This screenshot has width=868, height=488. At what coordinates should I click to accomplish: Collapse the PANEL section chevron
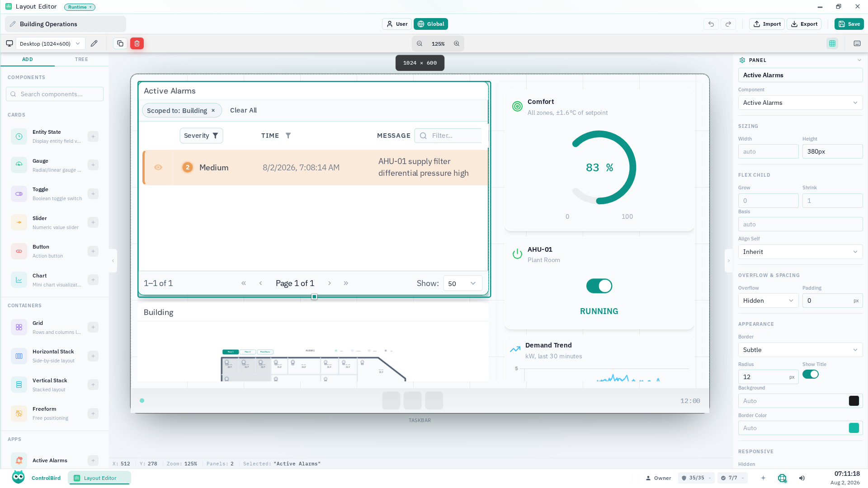point(859,60)
